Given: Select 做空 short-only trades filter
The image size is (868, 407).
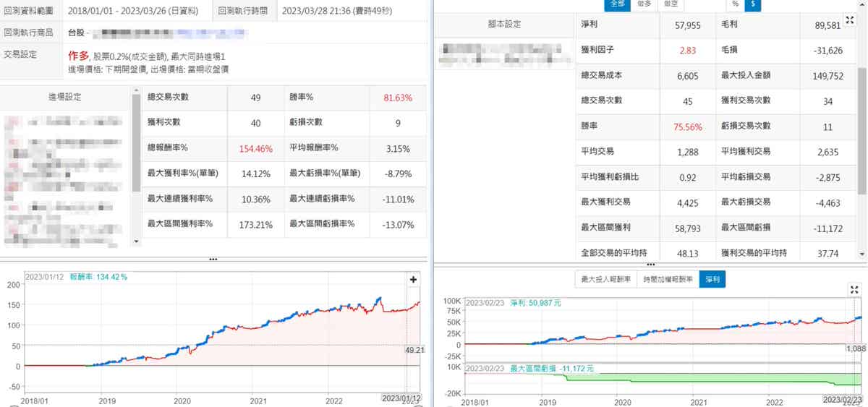Looking at the screenshot, I should tap(671, 4).
